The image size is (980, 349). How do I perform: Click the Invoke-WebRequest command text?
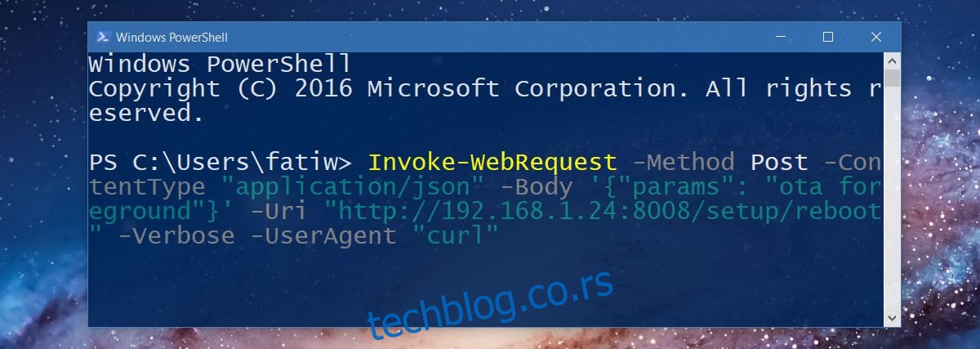tap(492, 162)
